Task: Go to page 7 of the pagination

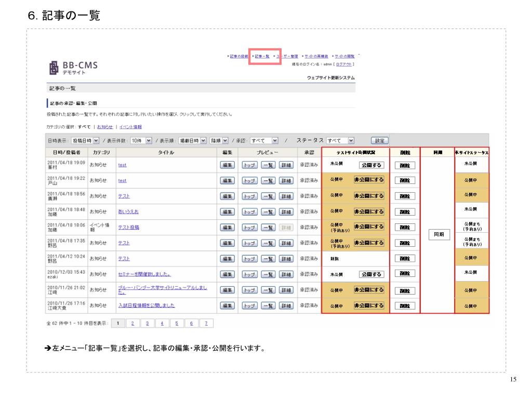Action: 206,324
